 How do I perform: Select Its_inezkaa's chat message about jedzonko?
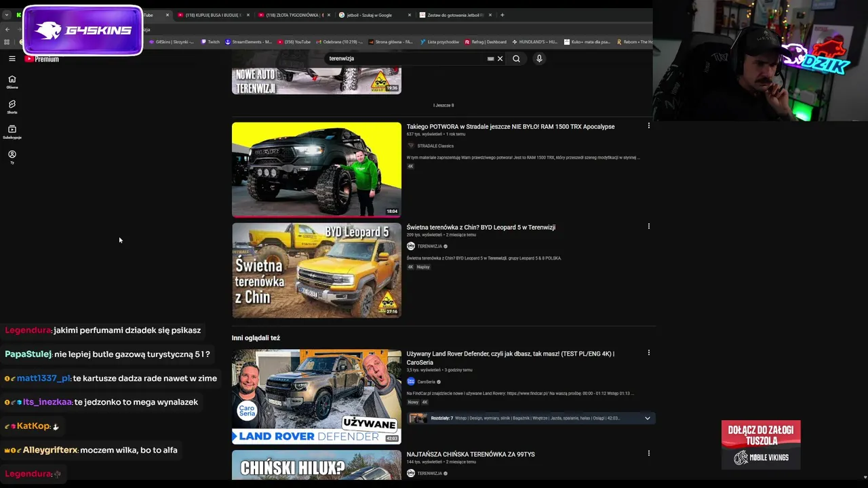[x=101, y=402]
